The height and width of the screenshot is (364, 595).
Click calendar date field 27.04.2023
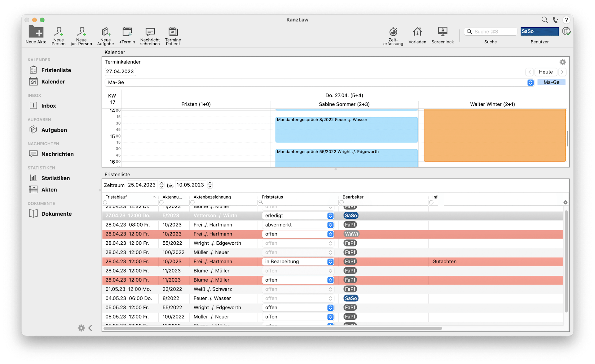pyautogui.click(x=120, y=72)
